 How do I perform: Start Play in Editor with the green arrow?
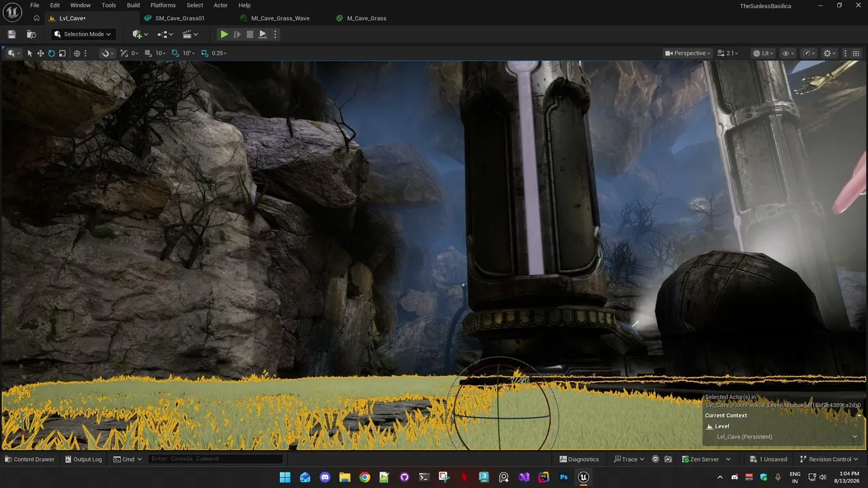[x=224, y=35]
